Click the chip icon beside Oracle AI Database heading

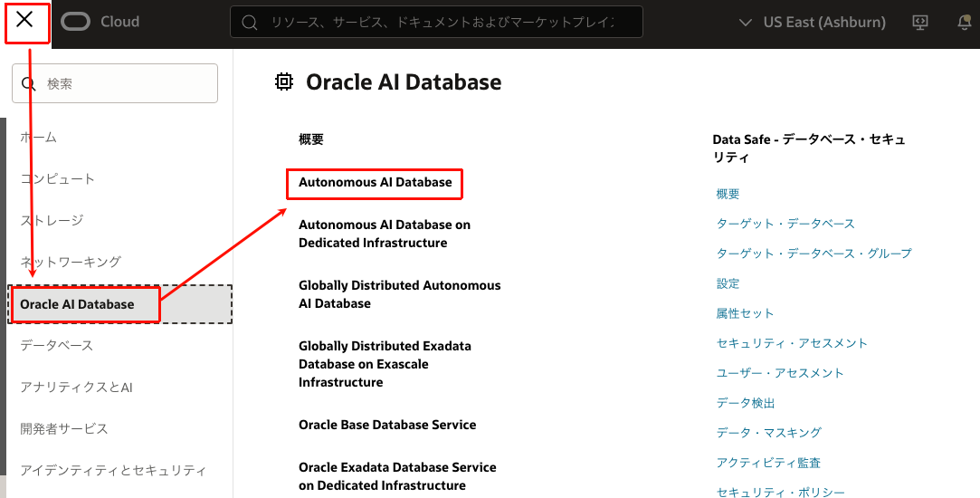[284, 82]
